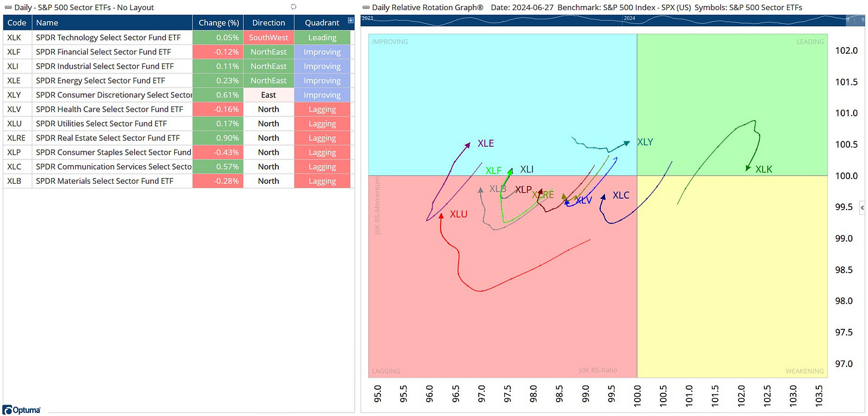Click the XLC label on the rotation graph

pyautogui.click(x=621, y=195)
